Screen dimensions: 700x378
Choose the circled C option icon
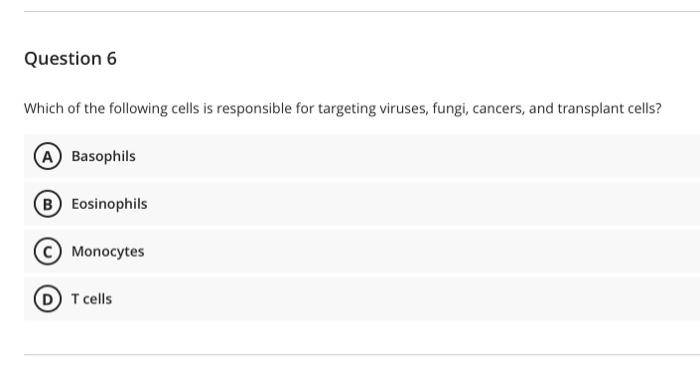[47, 251]
